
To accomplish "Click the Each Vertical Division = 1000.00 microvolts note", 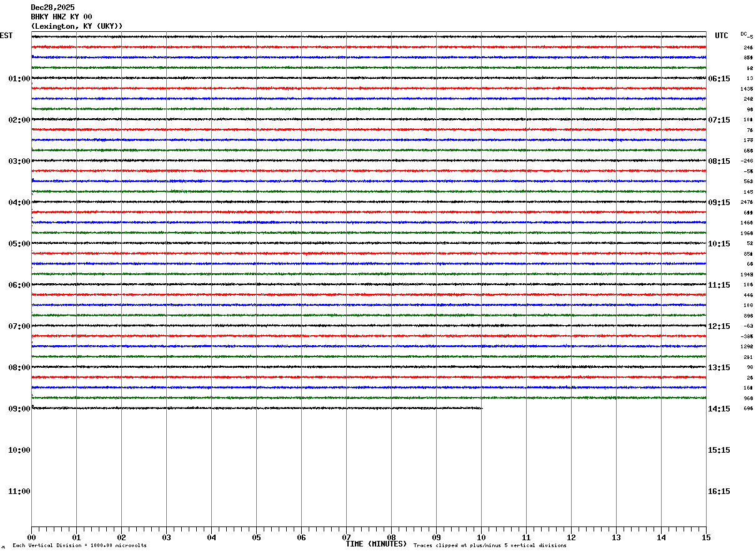I will 79,545.
